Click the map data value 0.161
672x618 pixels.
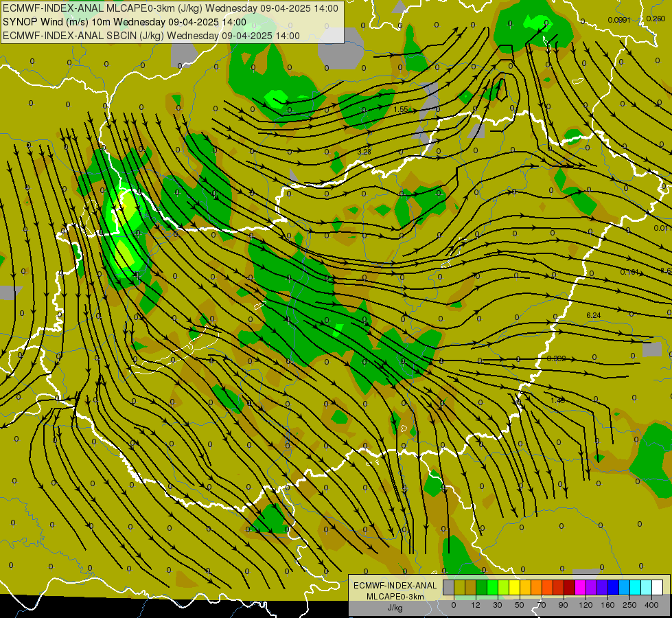pyautogui.click(x=629, y=273)
